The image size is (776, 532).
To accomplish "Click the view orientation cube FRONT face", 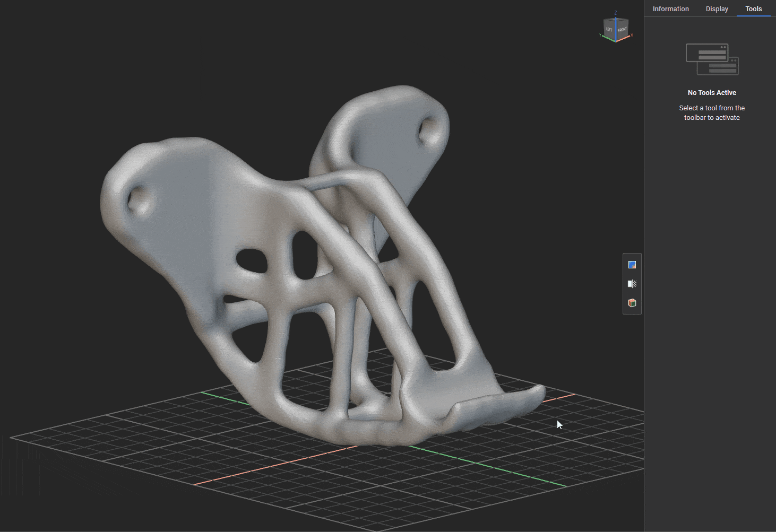I will [x=622, y=29].
